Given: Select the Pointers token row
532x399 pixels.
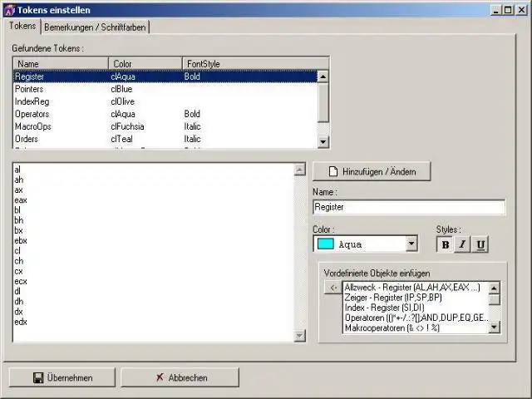Looking at the screenshot, I should 165,89.
